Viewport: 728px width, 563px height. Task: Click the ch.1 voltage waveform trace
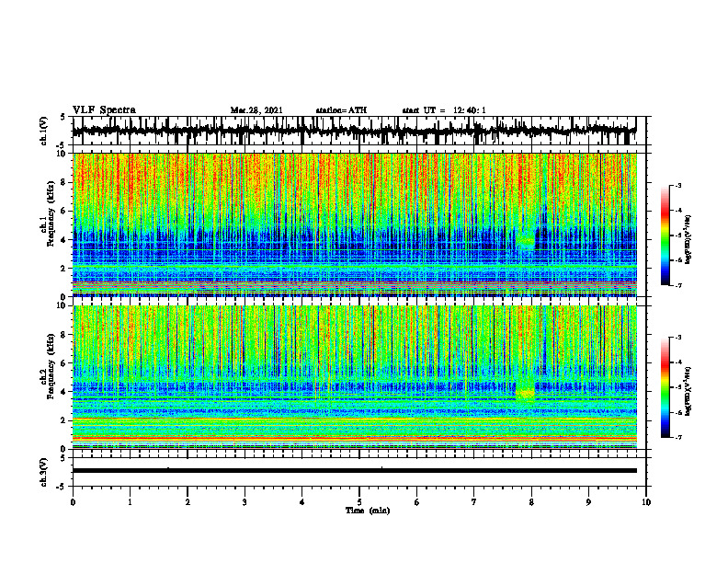pos(354,131)
